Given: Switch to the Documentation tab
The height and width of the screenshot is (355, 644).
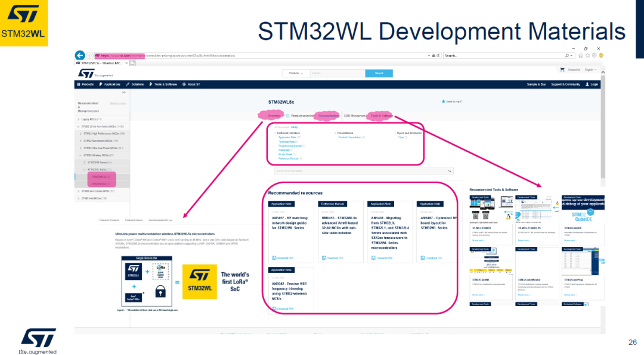Looking at the screenshot, I should click(328, 116).
